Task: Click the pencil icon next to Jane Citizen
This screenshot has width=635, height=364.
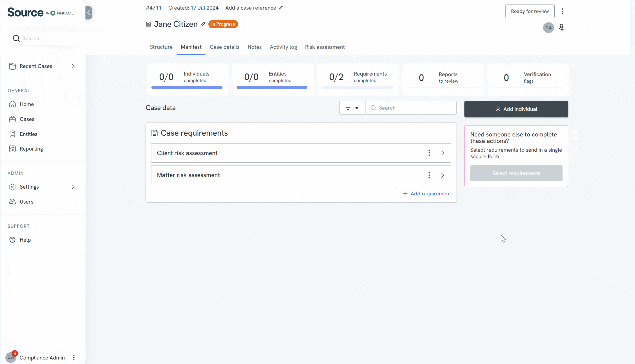Action: [x=203, y=24]
